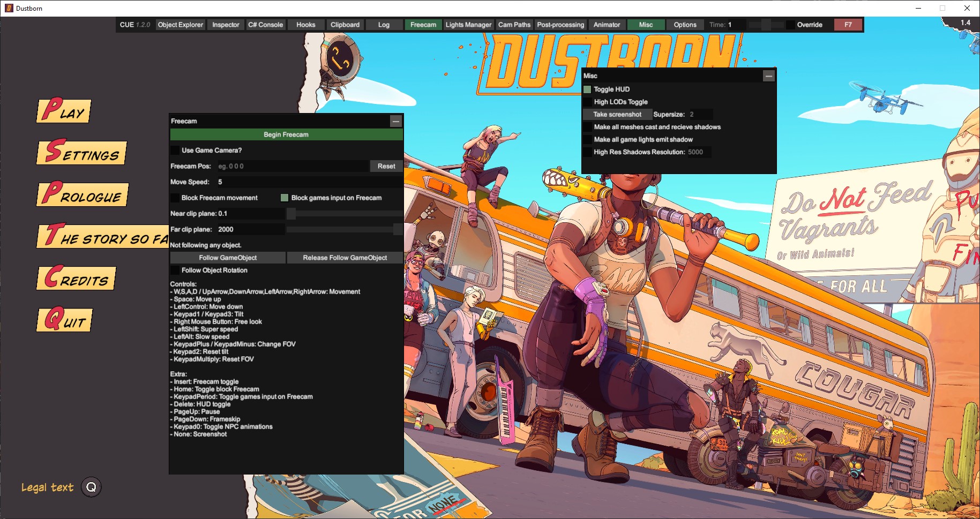
Task: Enable Block Freecam movement checkbox
Action: point(175,198)
